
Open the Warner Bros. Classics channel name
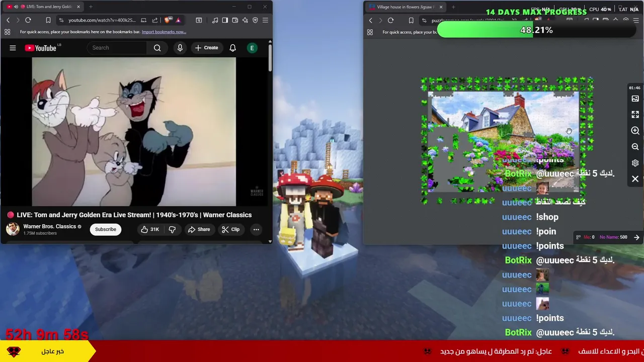pyautogui.click(x=49, y=226)
